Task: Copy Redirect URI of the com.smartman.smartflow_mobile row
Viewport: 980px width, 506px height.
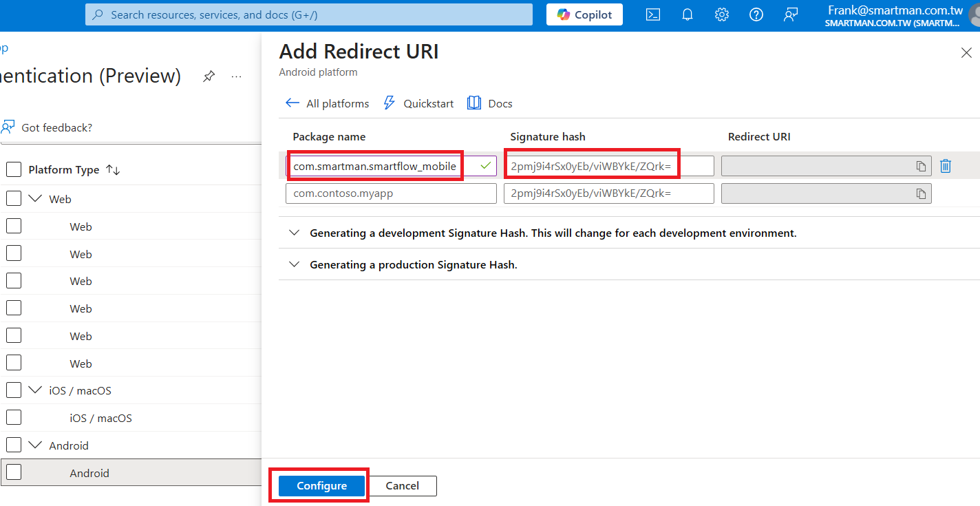Action: [x=921, y=166]
